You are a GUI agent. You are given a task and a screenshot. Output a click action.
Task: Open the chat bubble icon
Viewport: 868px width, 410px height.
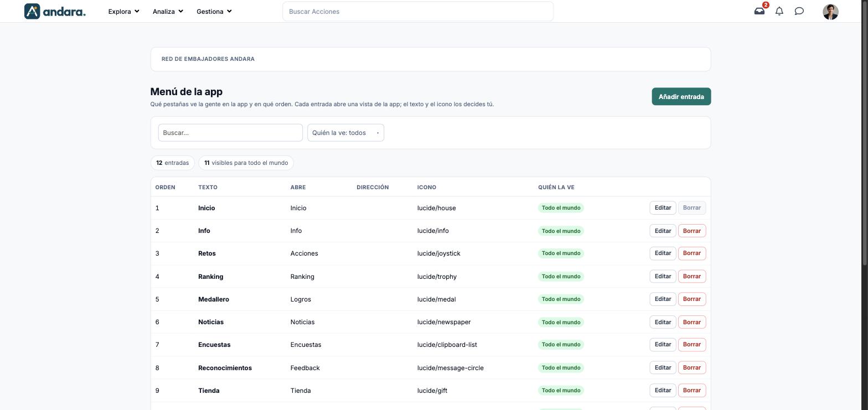tap(799, 11)
